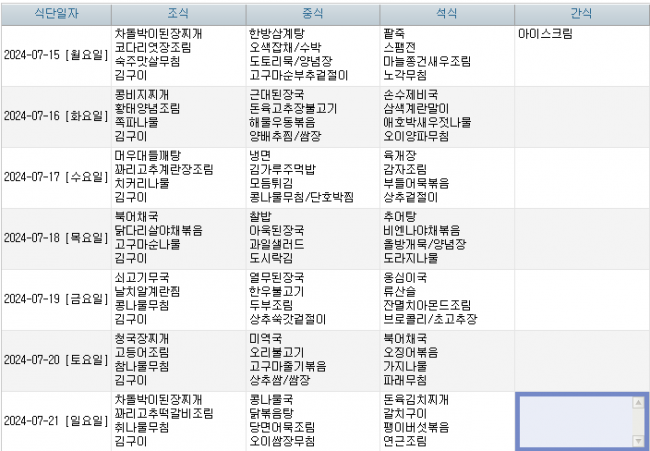The height and width of the screenshot is (451, 650).
Task: Click the 간식 column header
Action: (581, 13)
